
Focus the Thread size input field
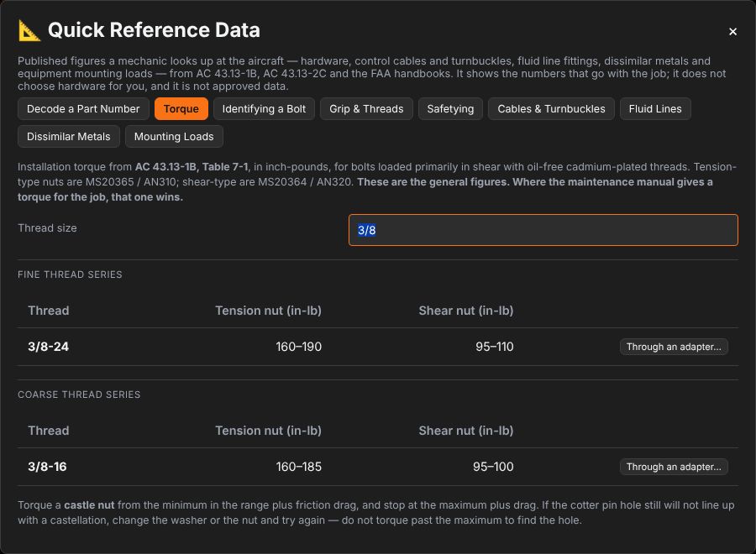tap(543, 230)
